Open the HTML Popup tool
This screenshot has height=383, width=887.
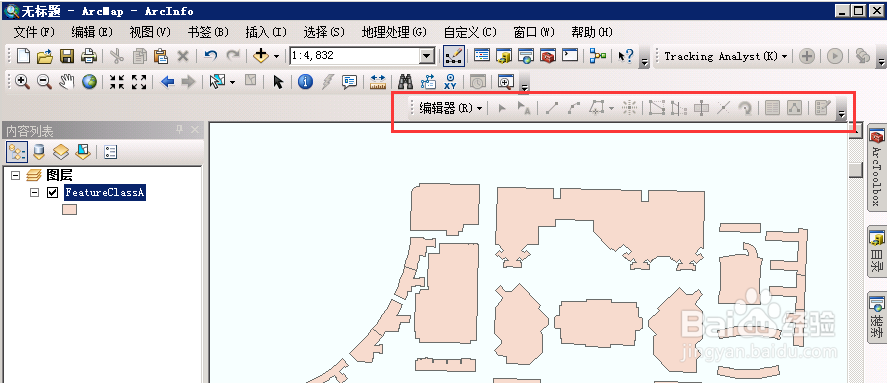[x=350, y=82]
